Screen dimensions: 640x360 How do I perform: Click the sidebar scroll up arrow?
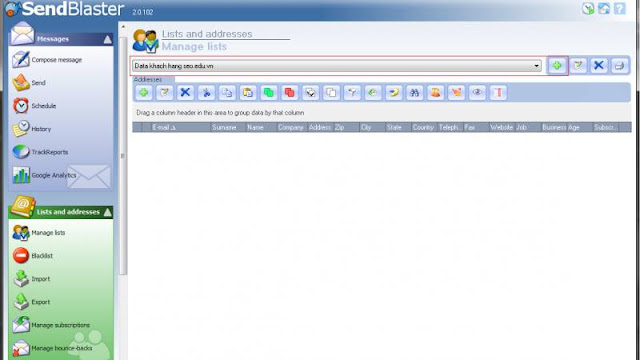123,27
